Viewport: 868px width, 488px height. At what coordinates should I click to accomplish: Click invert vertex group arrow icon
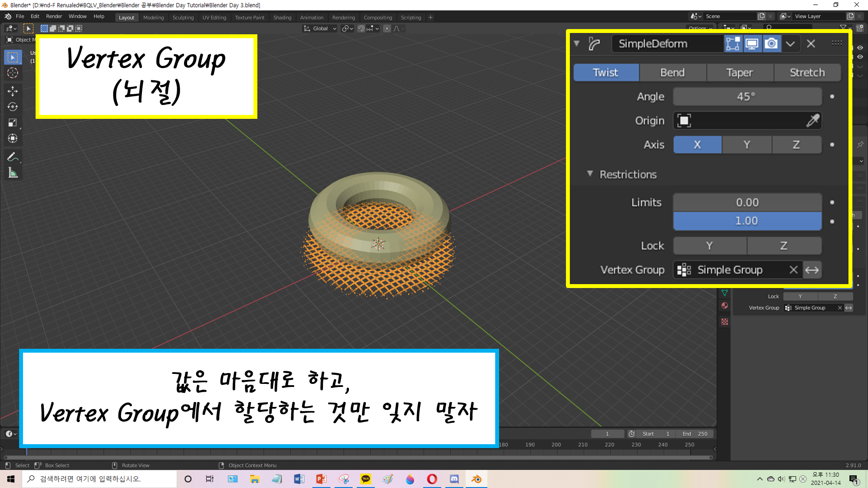pos(812,270)
